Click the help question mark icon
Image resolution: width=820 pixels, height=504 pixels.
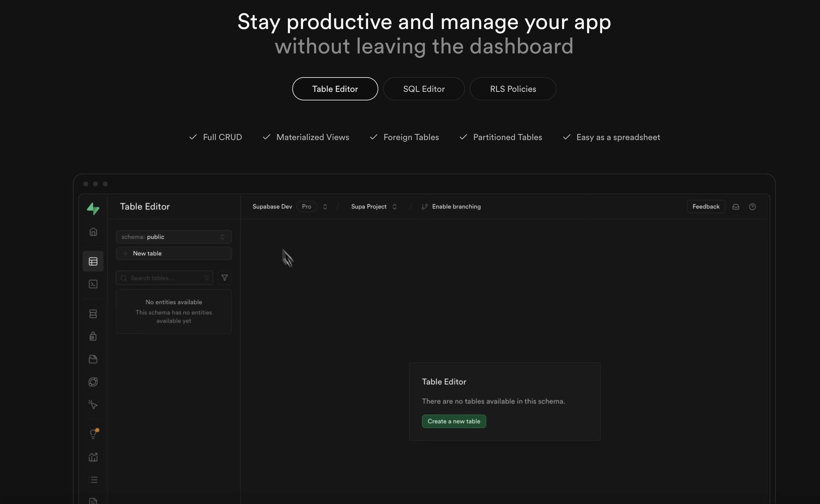(x=752, y=207)
